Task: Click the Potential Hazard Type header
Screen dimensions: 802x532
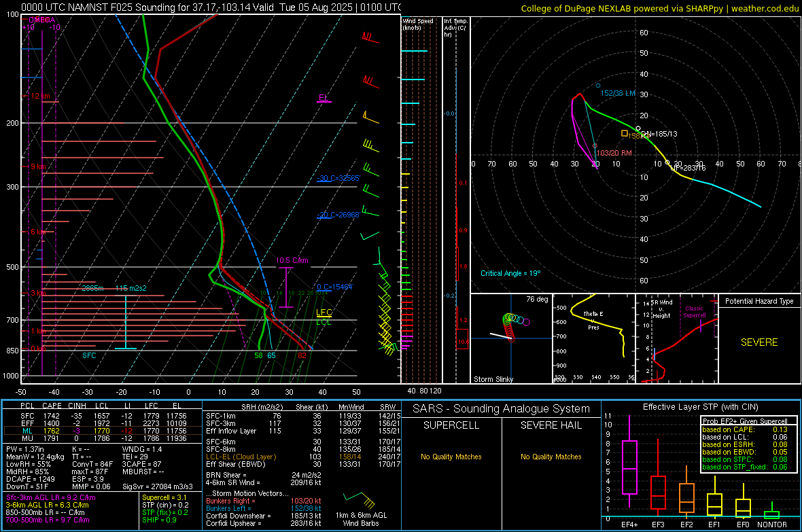Action: pos(759,301)
